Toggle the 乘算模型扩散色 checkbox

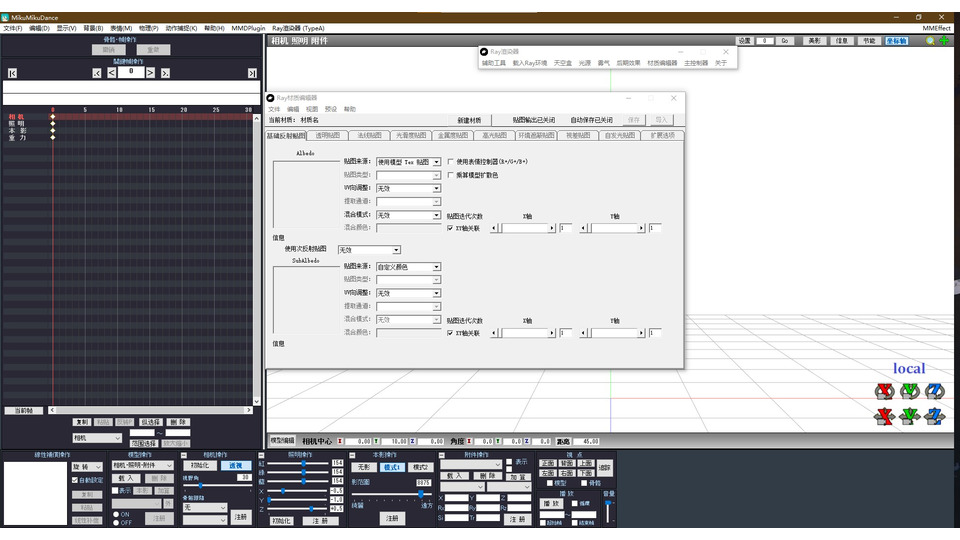point(451,175)
